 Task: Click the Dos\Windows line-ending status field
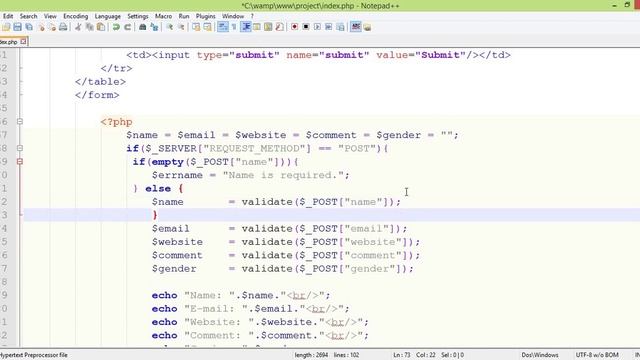[x=540, y=355]
